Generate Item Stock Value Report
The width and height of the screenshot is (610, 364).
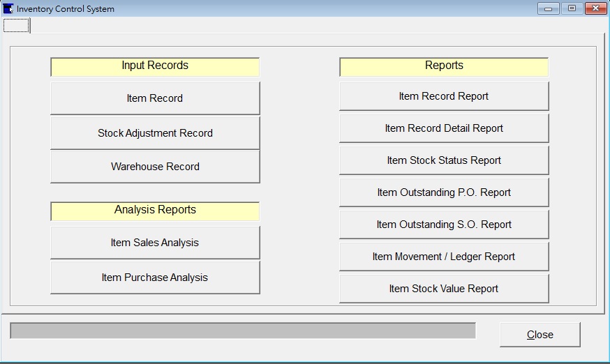click(444, 289)
